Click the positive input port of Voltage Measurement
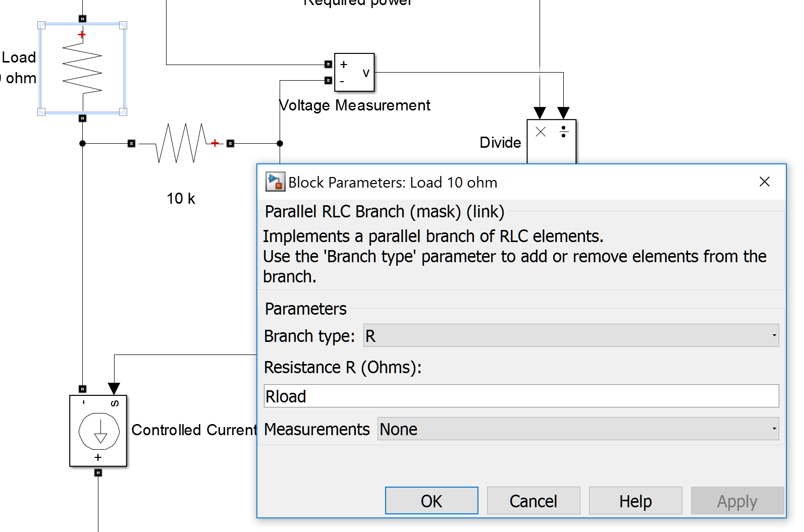Viewport: 804px width, 532px height. tap(328, 64)
